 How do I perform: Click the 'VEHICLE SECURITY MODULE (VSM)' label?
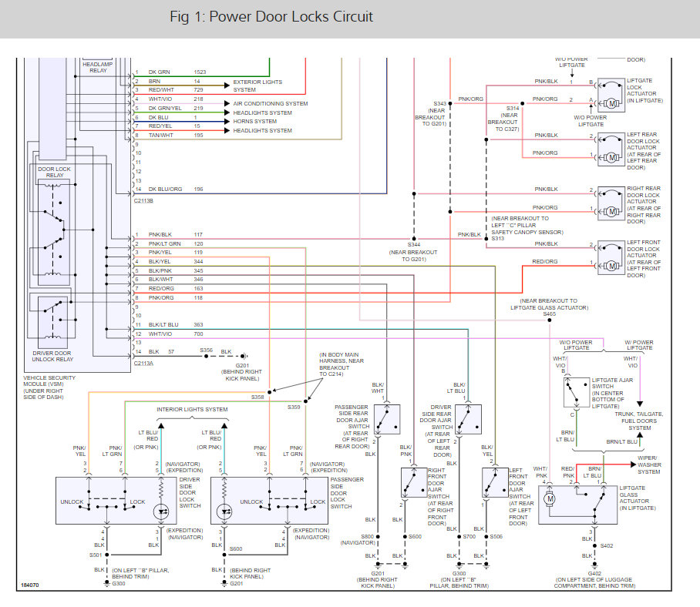pyautogui.click(x=49, y=381)
